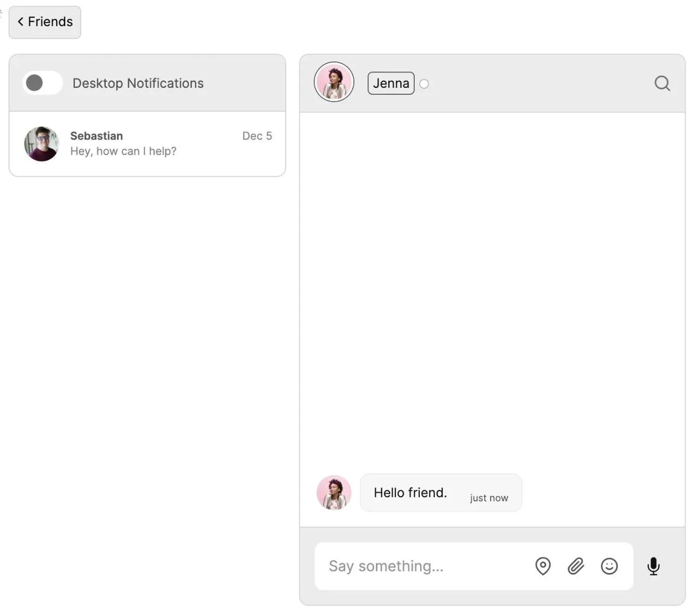694x616 pixels.
Task: Click Jenna's avatar in the chat header
Action: [333, 82]
